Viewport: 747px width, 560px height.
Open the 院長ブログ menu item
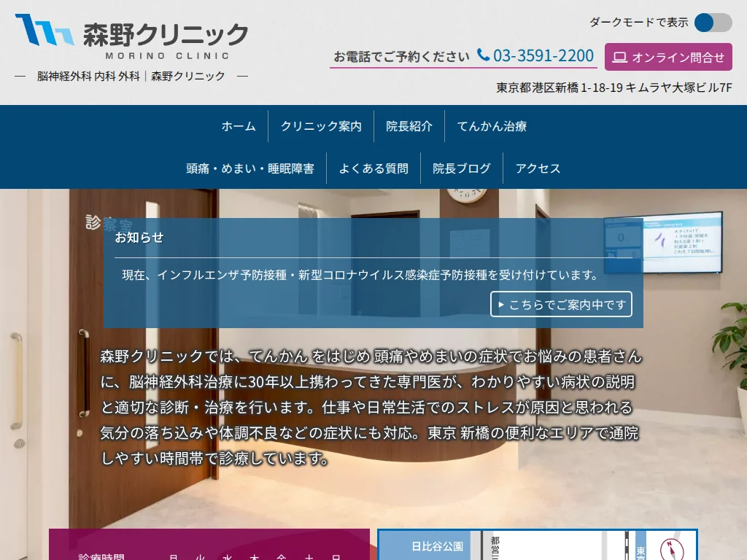pos(462,168)
